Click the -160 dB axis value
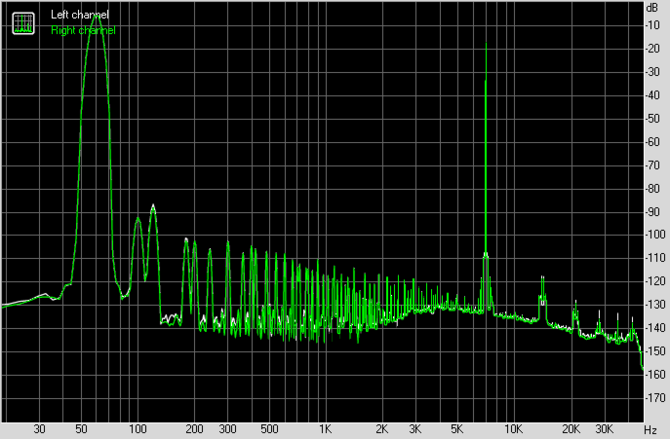This screenshot has height=439, width=670. point(656,374)
